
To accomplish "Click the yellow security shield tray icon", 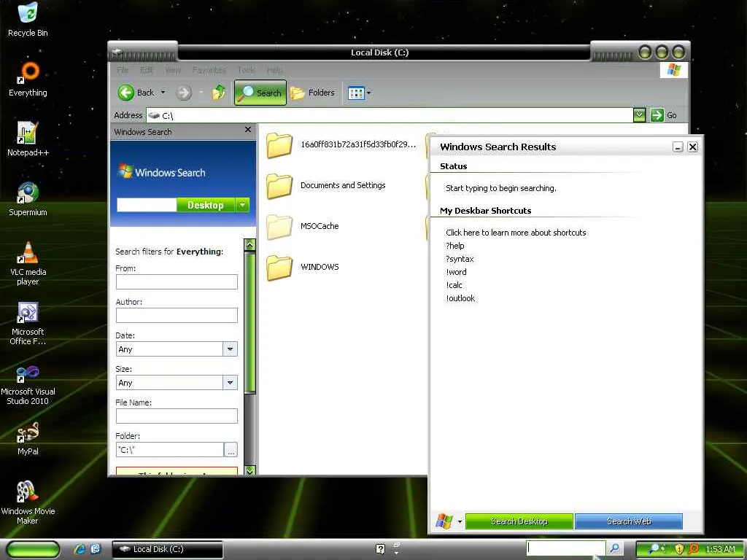I will click(x=679, y=549).
